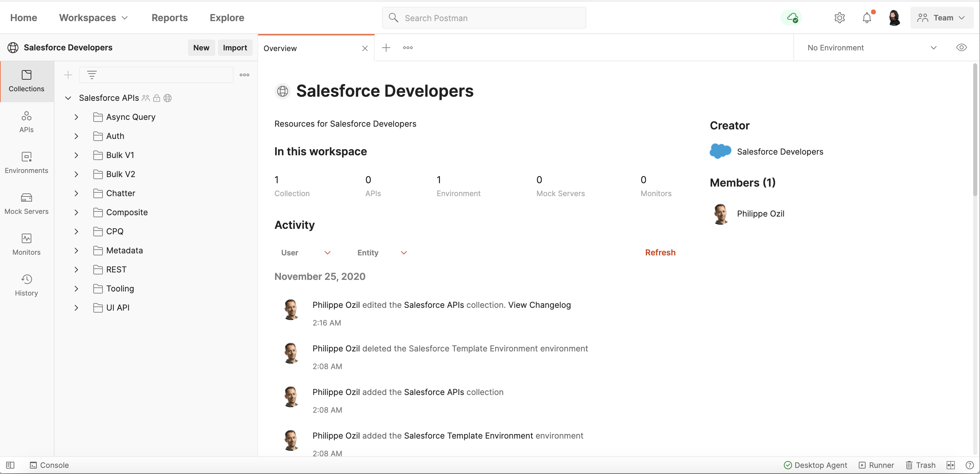
Task: Expand the REST folder chevron
Action: click(x=76, y=270)
